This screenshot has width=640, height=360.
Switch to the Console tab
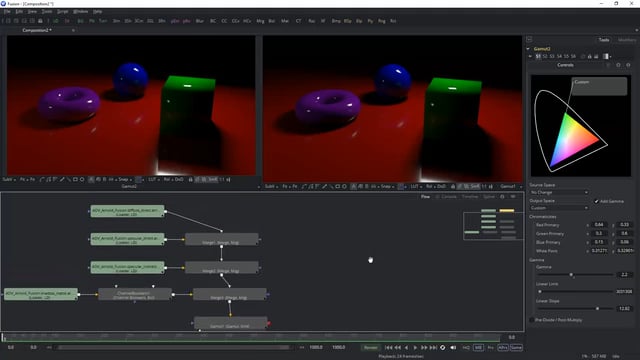(449, 197)
